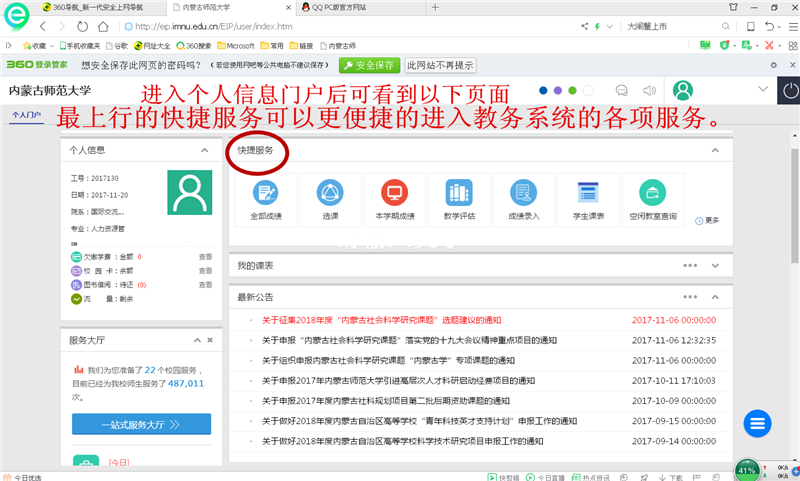
Task: Collapse the 个人信息 panel
Action: 205,150
